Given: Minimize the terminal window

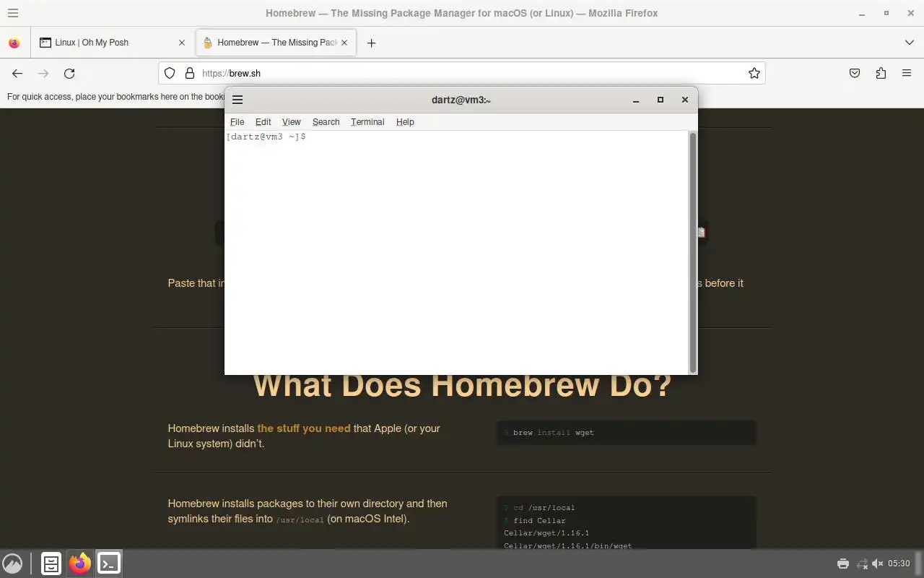Looking at the screenshot, I should click(x=636, y=100).
